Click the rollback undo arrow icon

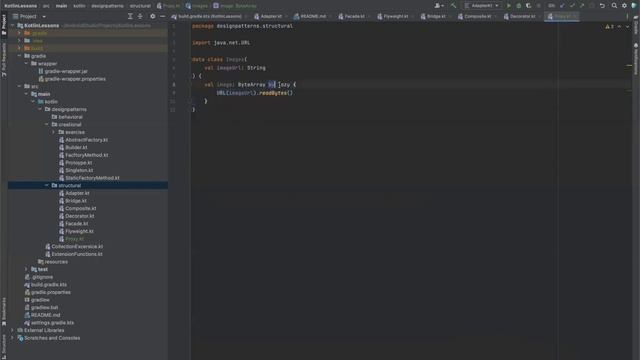602,6
